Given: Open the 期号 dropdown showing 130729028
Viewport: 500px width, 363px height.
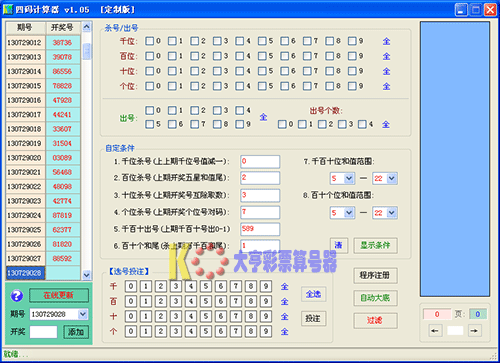Looking at the screenshot, I should 83,314.
